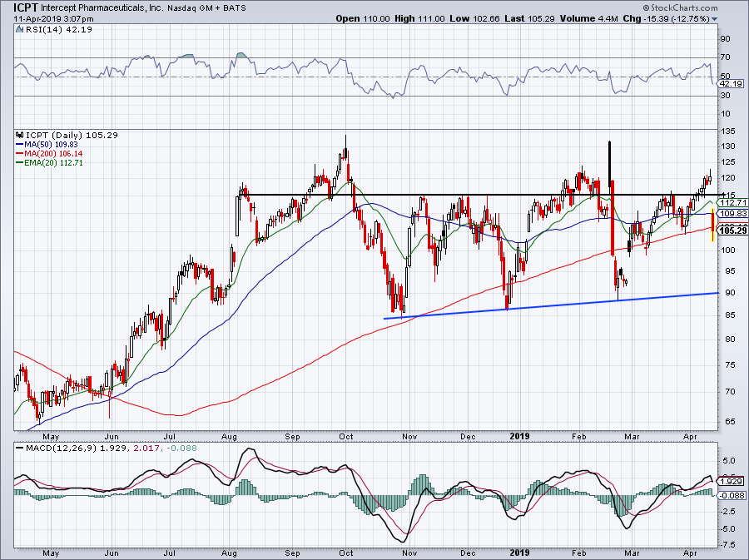This screenshot has width=749, height=560.
Task: Click the -2.5 label on MACD axis
Action: (x=728, y=511)
